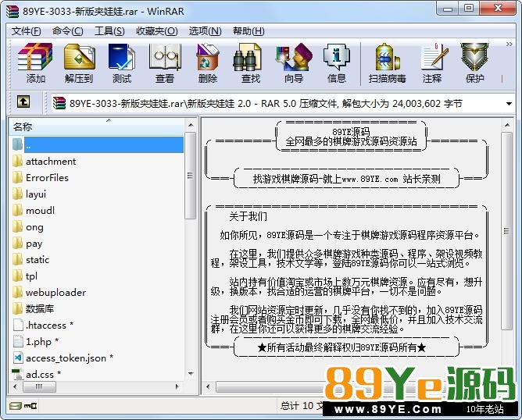Open the 命令(C) menu
This screenshot has width=522, height=420.
[x=67, y=31]
